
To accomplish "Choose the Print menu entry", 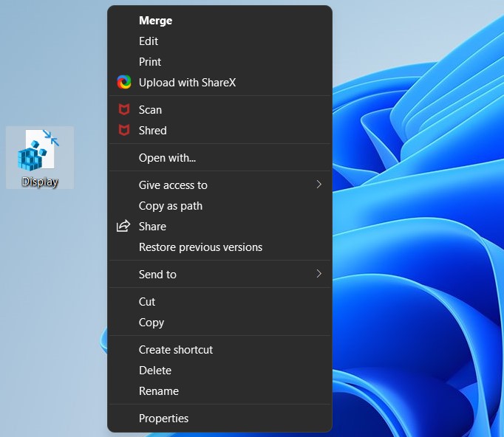I will click(150, 62).
